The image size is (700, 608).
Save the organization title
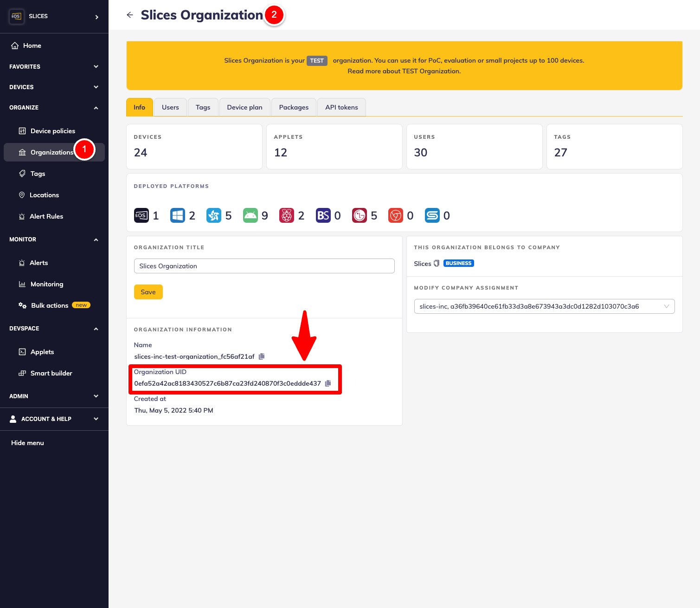click(148, 292)
